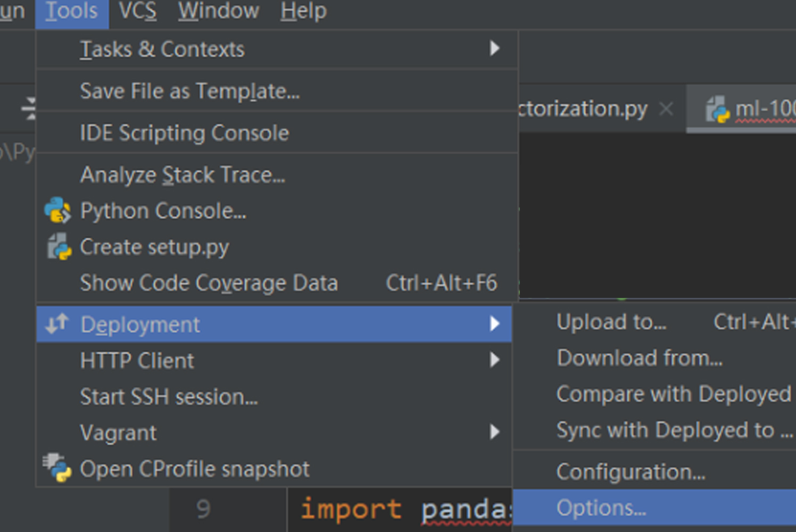This screenshot has width=796, height=532.
Task: Click the Deployment arrows icon
Action: 57,323
